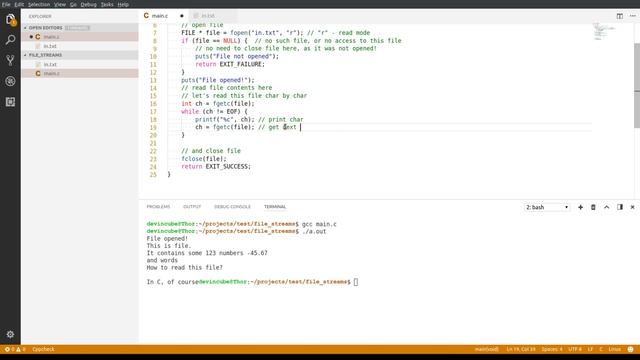Click the Cppcheck status bar item
Image resolution: width=640 pixels, height=360 pixels.
coord(43,349)
